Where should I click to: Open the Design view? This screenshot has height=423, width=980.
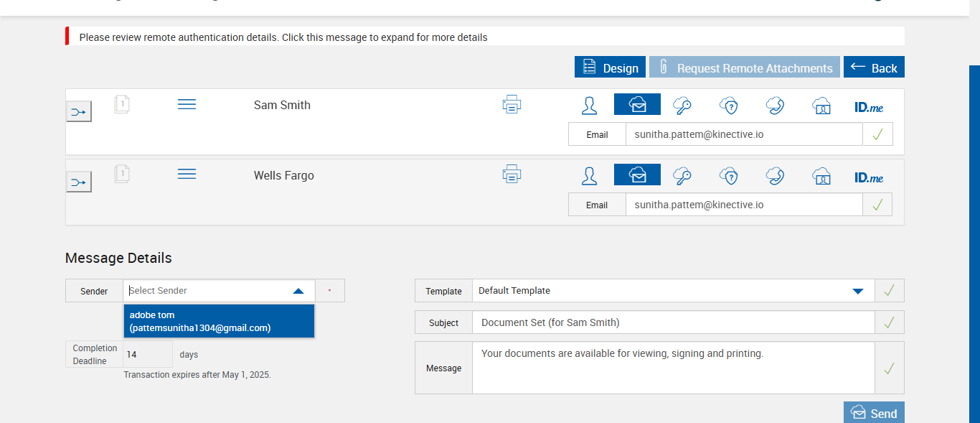coord(610,68)
